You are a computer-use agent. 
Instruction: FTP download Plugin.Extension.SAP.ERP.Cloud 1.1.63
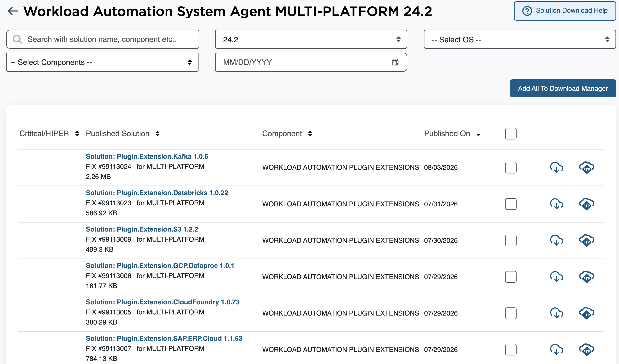pos(587,349)
